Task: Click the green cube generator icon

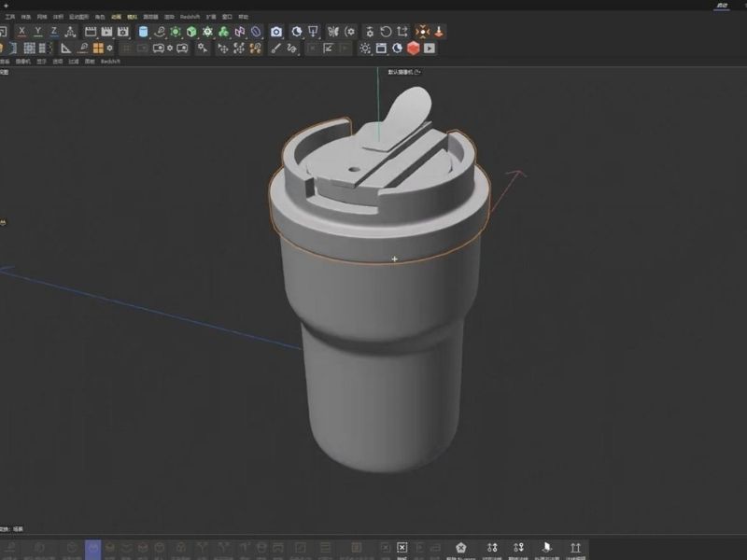Action: click(x=191, y=32)
